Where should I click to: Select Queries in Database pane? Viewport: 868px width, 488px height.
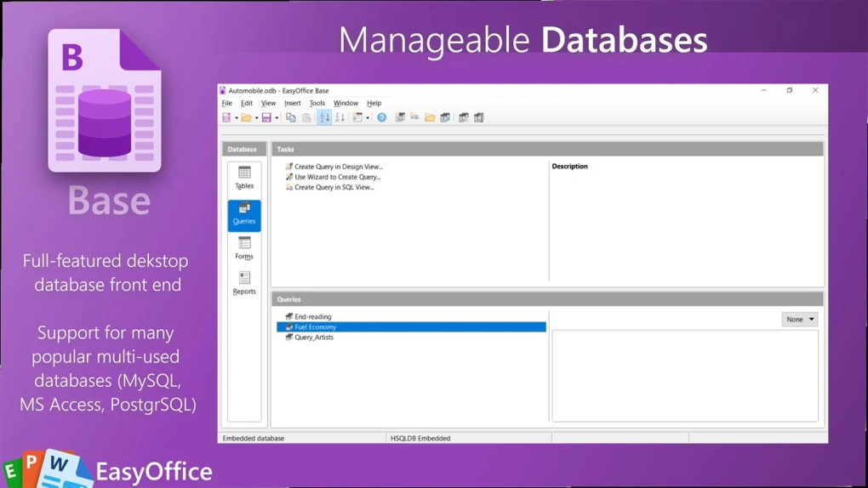click(244, 215)
